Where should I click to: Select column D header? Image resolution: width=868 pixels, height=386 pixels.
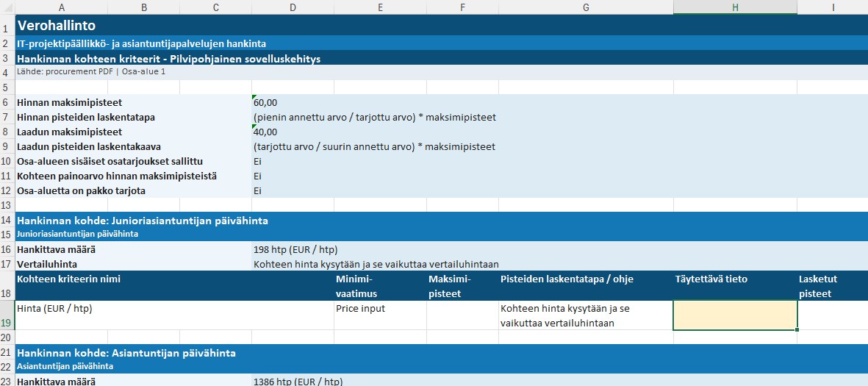(293, 7)
